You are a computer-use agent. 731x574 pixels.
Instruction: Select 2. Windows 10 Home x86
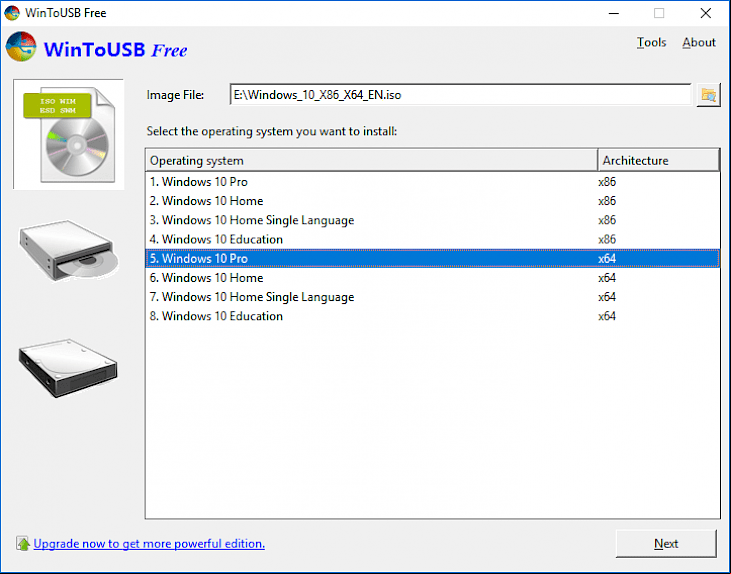coord(432,201)
